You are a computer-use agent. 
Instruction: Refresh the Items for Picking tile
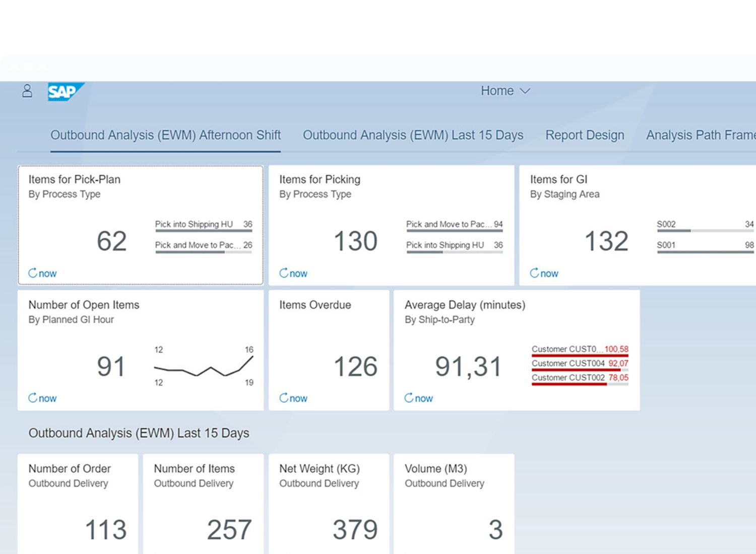pos(284,273)
